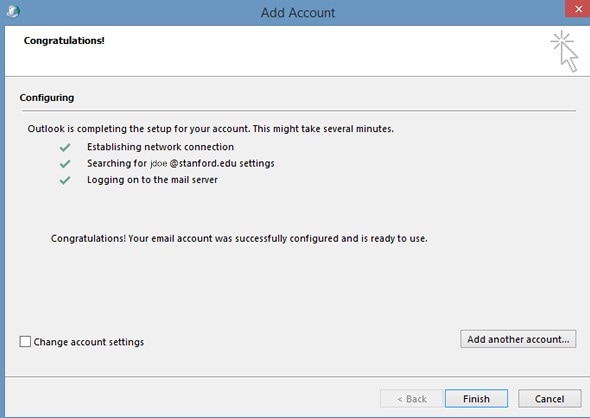The image size is (590, 418).
Task: Click the Cancel button
Action: click(549, 398)
